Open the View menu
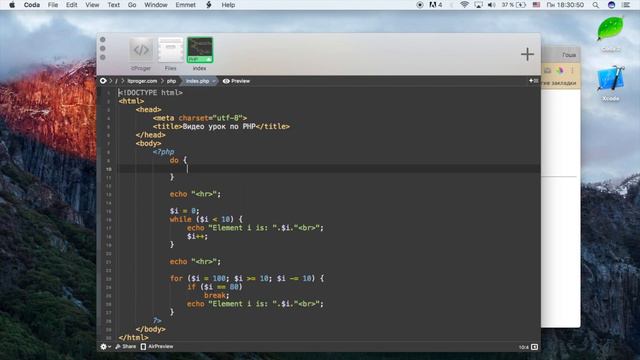Image resolution: width=640 pixels, height=360 pixels. pos(92,5)
